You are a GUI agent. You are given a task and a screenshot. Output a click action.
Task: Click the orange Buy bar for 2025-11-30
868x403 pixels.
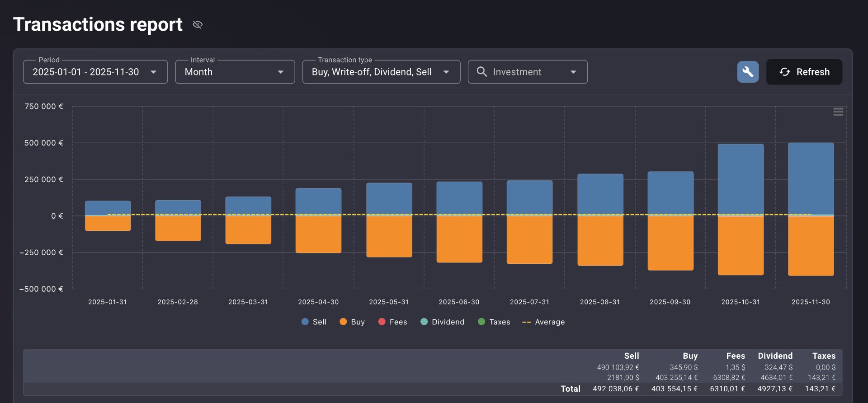click(x=811, y=246)
